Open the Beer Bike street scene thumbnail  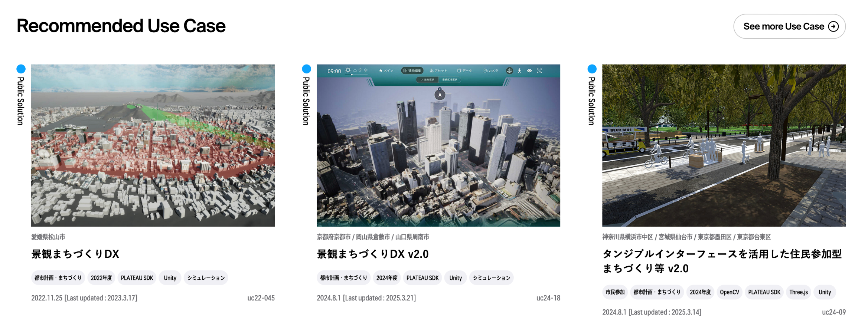click(x=724, y=145)
